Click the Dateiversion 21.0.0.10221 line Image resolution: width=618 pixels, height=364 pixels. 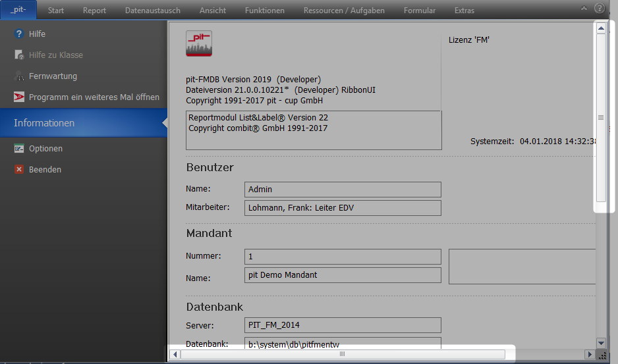[280, 90]
